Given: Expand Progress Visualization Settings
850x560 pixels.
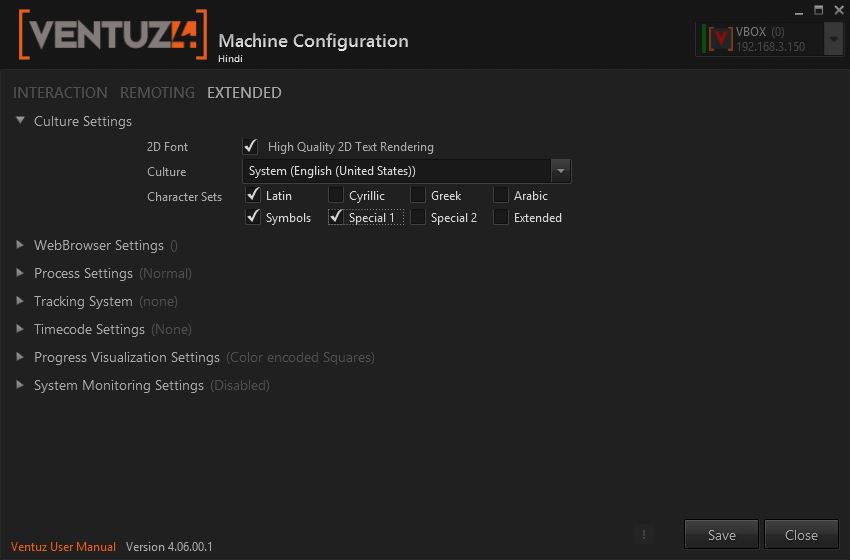Looking at the screenshot, I should coord(21,357).
